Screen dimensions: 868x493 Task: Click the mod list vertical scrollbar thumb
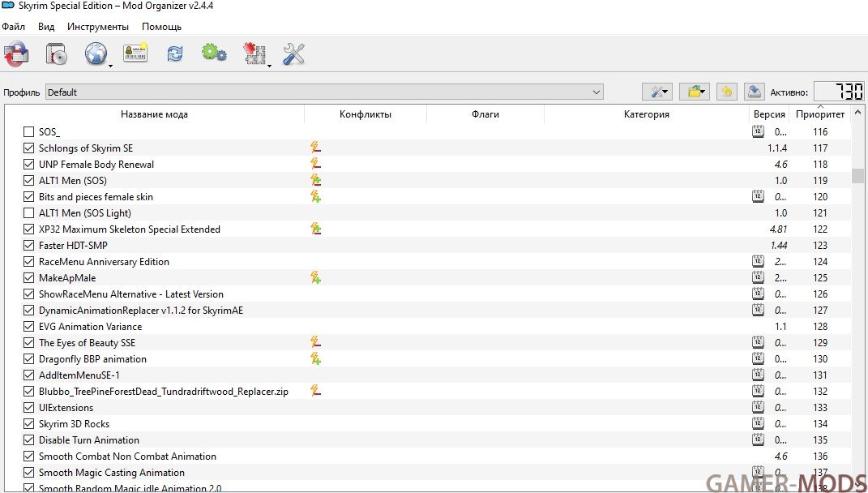tap(857, 176)
